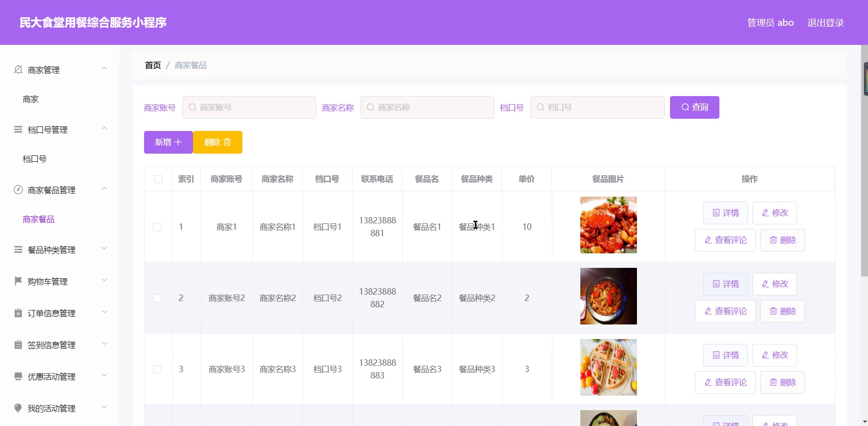Collapse the 档口号管理 menu chevron
Screen dimensions: 868x426
click(x=104, y=128)
